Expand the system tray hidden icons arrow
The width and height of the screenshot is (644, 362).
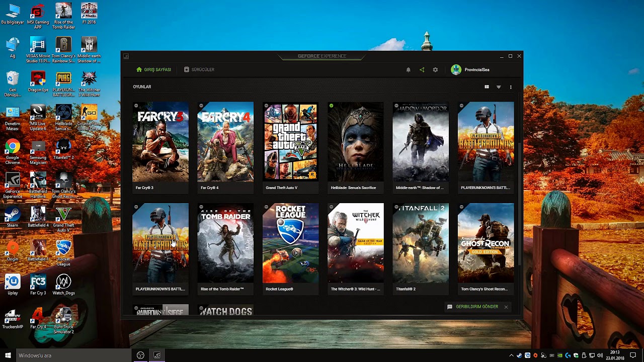tap(512, 355)
